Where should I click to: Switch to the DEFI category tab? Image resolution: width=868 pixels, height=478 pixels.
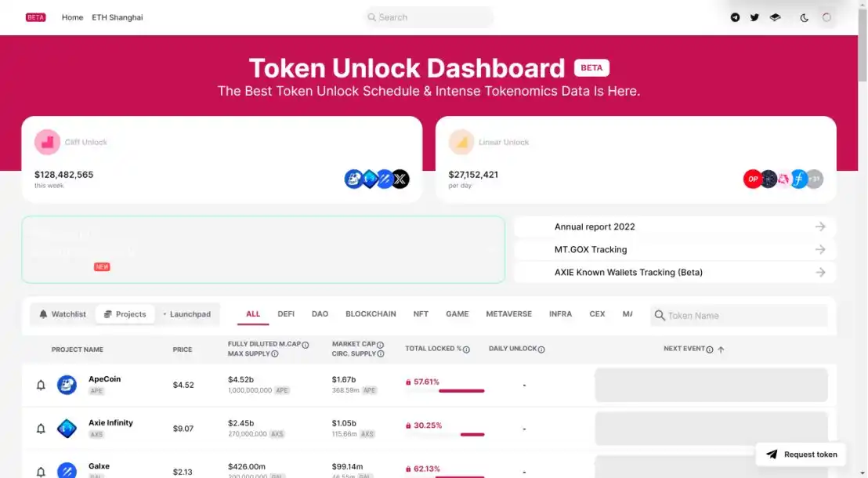point(286,314)
